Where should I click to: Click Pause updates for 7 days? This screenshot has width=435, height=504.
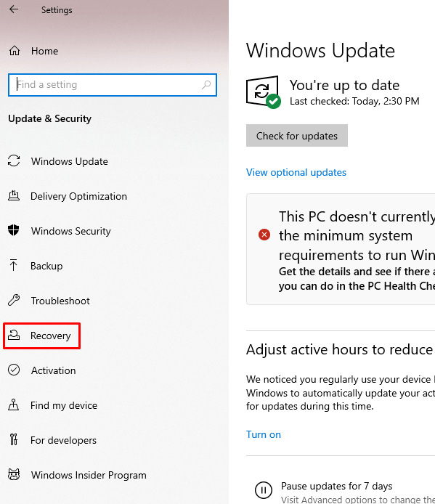click(x=337, y=486)
